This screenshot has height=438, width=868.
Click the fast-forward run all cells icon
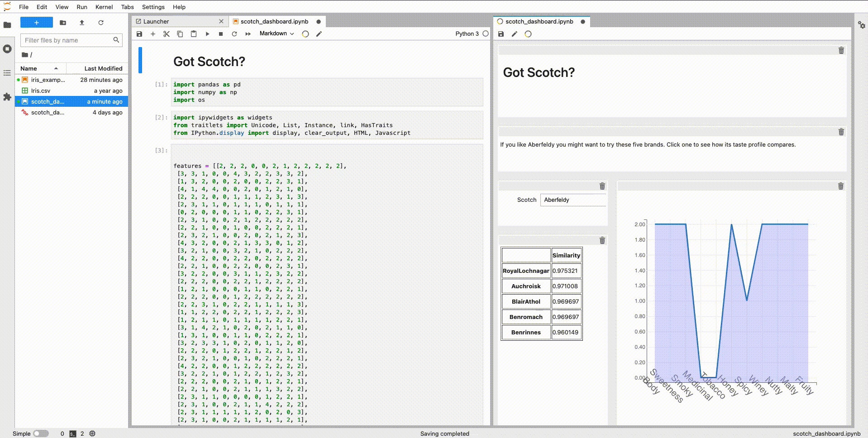(248, 34)
